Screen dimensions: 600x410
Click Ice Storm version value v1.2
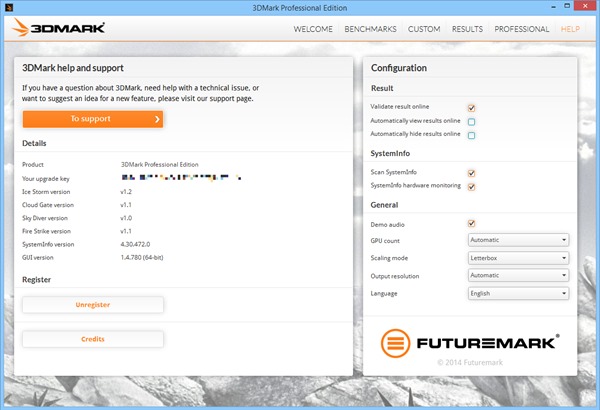coord(126,192)
